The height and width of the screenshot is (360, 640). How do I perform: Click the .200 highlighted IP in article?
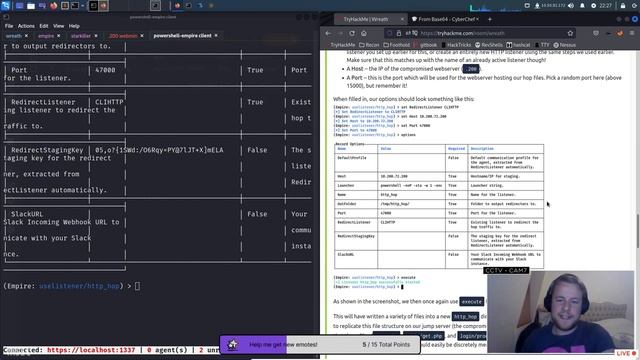tap(471, 69)
